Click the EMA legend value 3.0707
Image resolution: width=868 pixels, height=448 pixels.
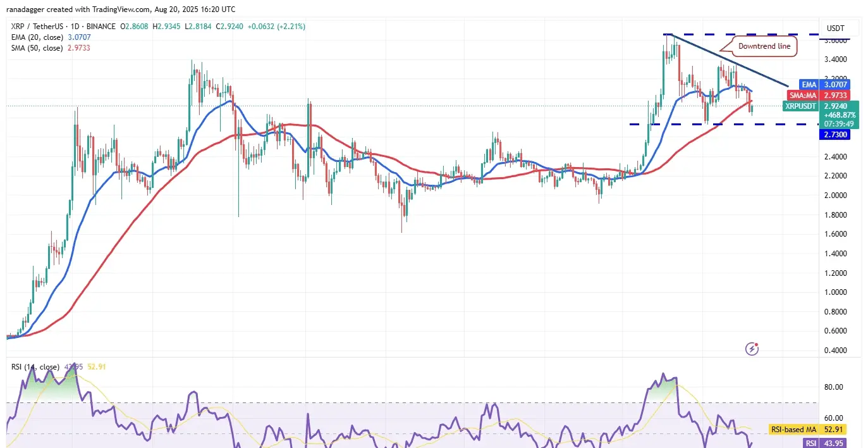[78, 37]
